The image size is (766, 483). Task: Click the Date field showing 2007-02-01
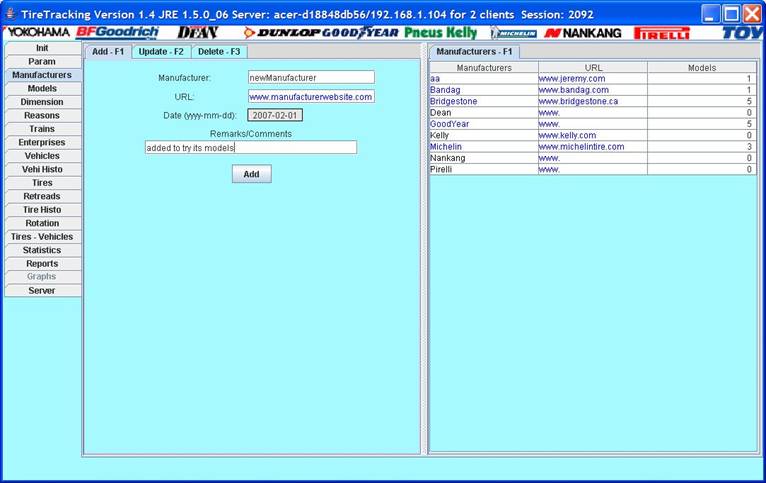tap(275, 115)
